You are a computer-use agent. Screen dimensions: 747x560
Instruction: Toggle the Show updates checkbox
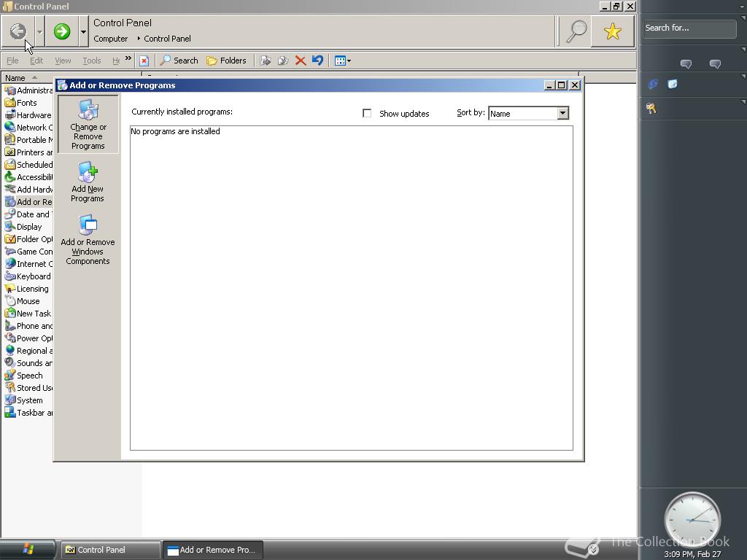367,113
